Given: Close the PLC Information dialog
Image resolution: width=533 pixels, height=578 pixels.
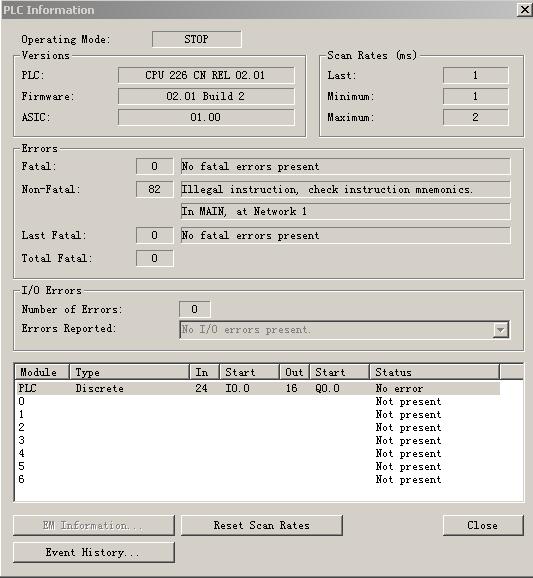Looking at the screenshot, I should click(525, 9).
